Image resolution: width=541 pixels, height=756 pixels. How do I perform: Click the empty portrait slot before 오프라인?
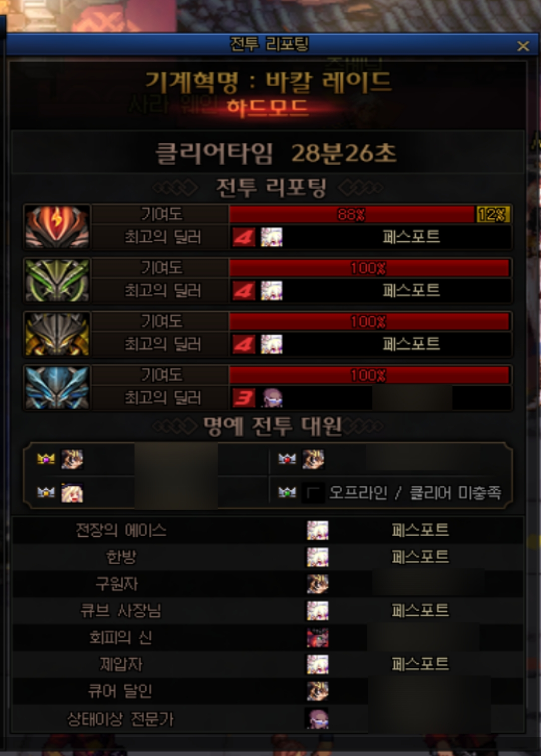tap(314, 493)
